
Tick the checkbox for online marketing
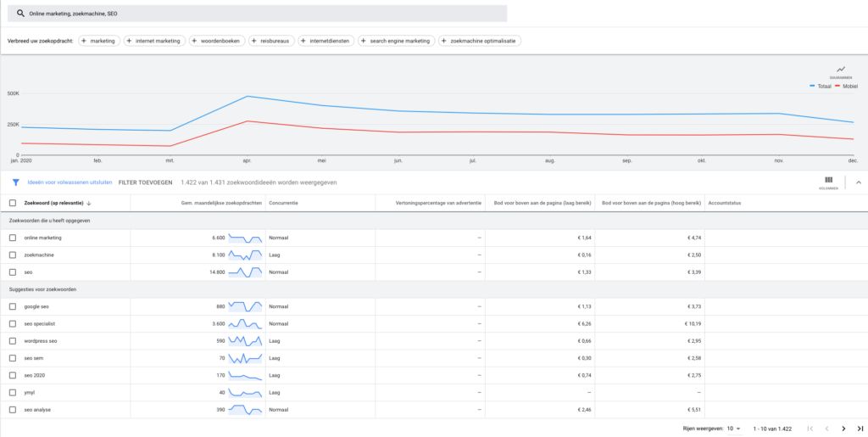(x=12, y=238)
